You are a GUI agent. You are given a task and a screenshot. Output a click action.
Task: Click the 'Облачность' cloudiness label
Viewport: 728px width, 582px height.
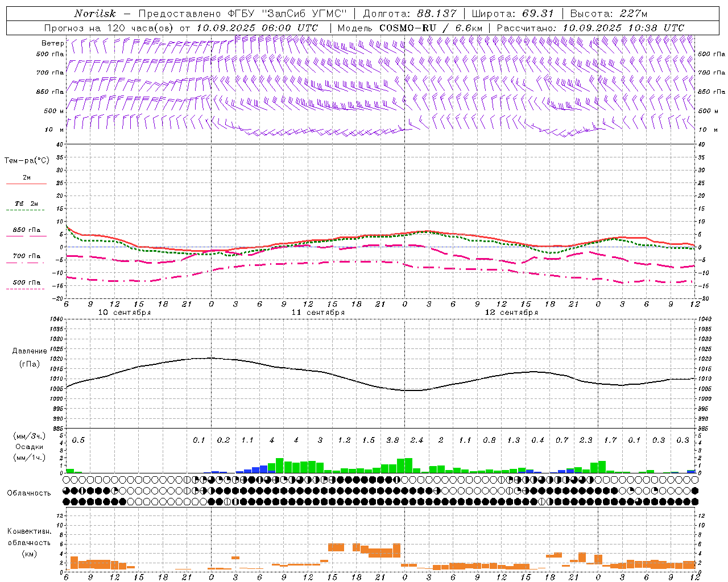(x=29, y=493)
